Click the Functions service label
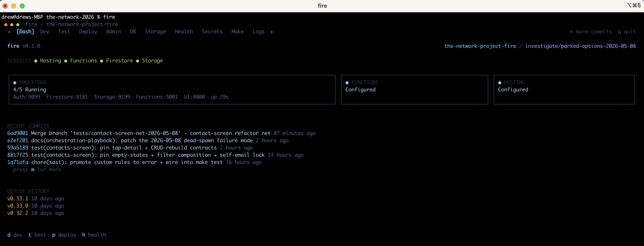The image size is (644, 246). [x=84, y=60]
